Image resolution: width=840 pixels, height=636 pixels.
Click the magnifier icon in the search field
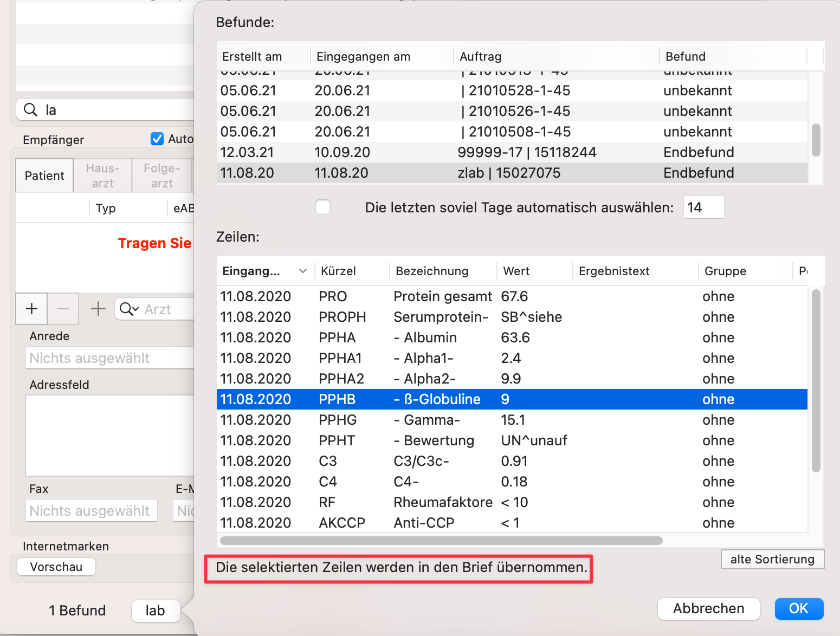pyautogui.click(x=31, y=110)
